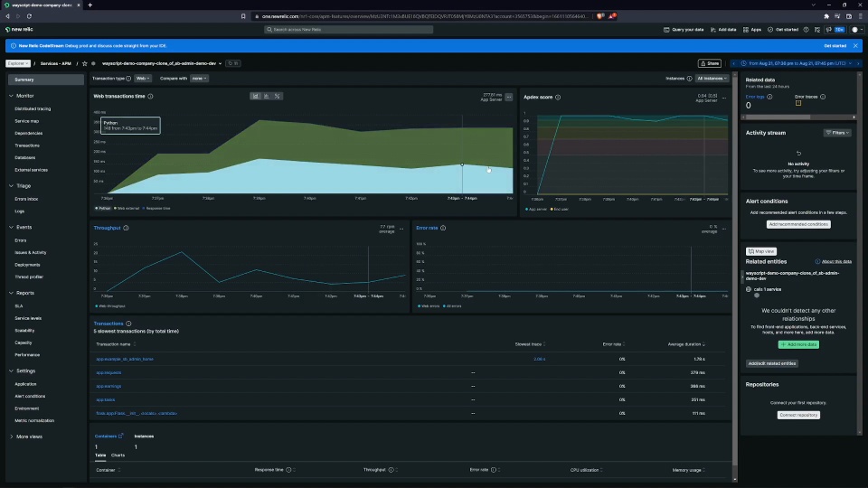Go to next time range arrow
The width and height of the screenshot is (868, 488).
(x=859, y=63)
